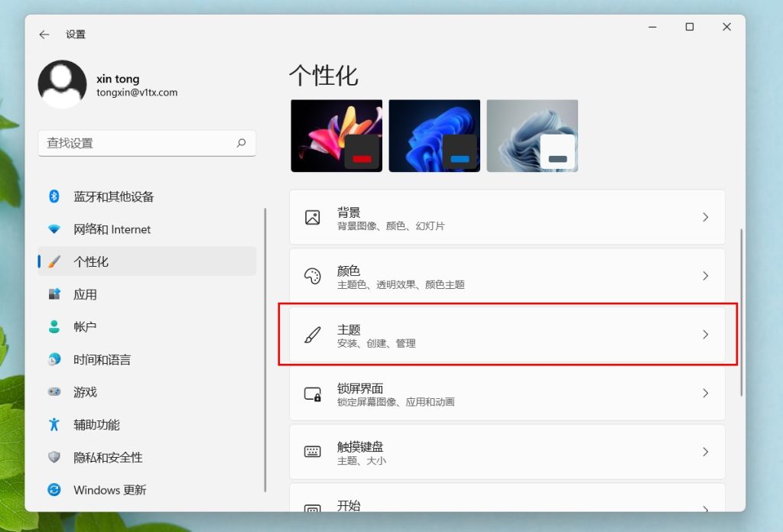The width and height of the screenshot is (783, 532).
Task: Open the 辅助功能 section
Action: [x=147, y=425]
